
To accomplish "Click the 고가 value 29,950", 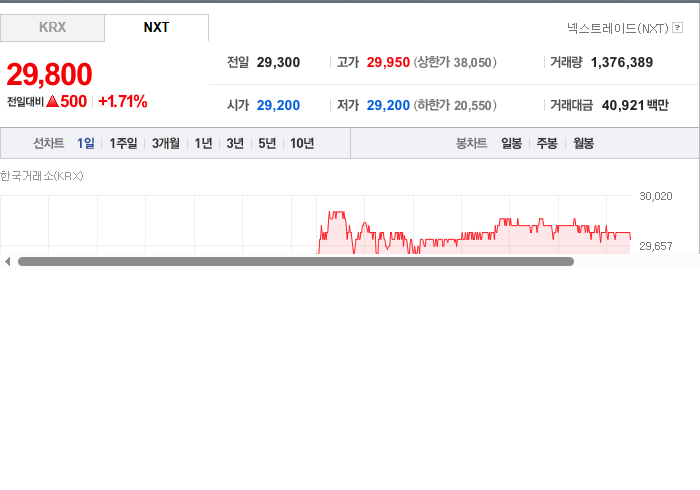I will [388, 62].
